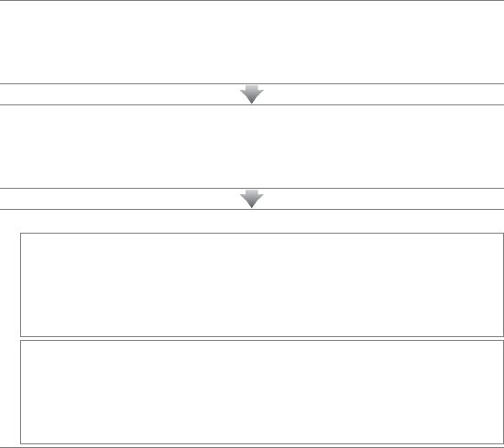Click the blank strip beside the first arrow
Image resolution: width=504 pixels, height=448 pixels.
[x=119, y=94]
